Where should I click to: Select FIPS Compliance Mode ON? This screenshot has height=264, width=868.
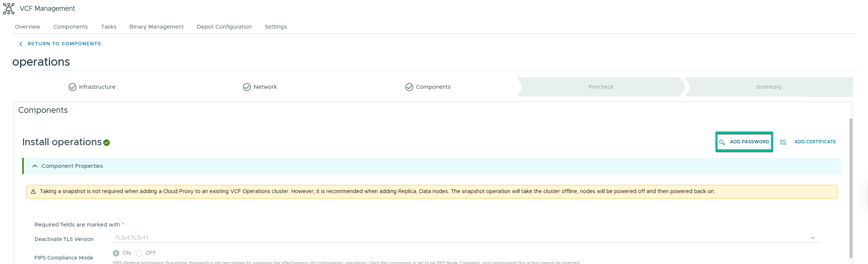pyautogui.click(x=116, y=253)
